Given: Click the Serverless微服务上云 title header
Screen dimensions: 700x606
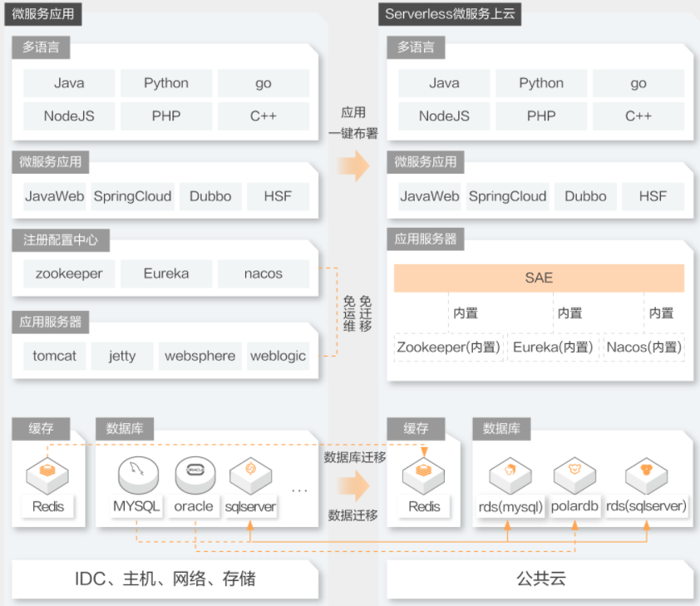Looking at the screenshot, I should tap(450, 14).
